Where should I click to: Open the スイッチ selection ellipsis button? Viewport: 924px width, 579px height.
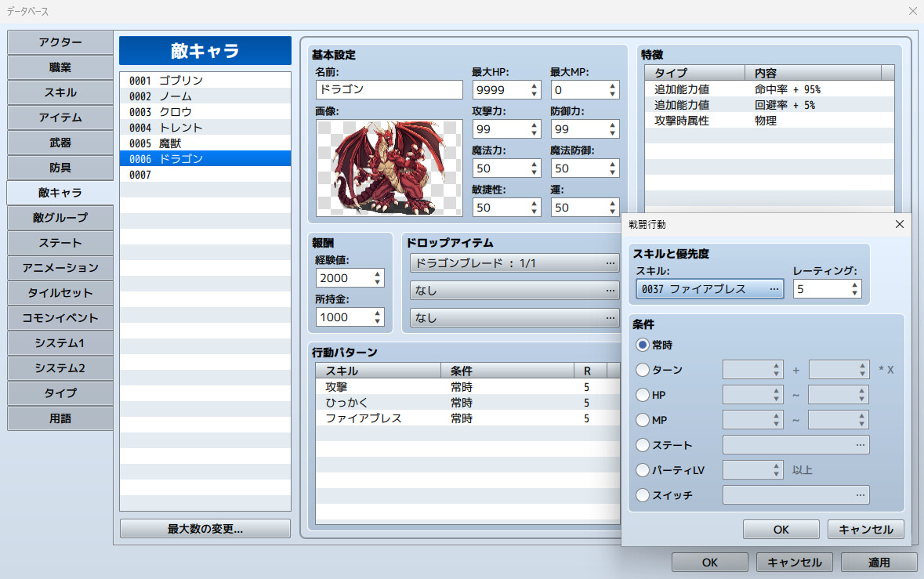click(x=859, y=494)
